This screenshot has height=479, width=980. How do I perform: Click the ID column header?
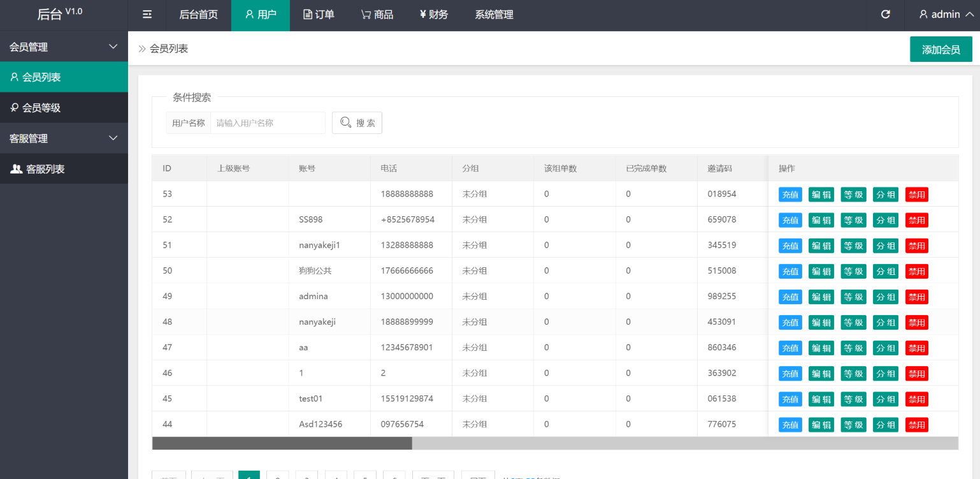180,168
